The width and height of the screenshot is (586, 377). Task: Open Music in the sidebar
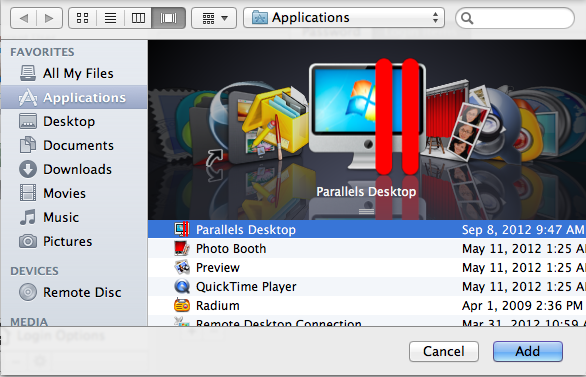point(74,217)
